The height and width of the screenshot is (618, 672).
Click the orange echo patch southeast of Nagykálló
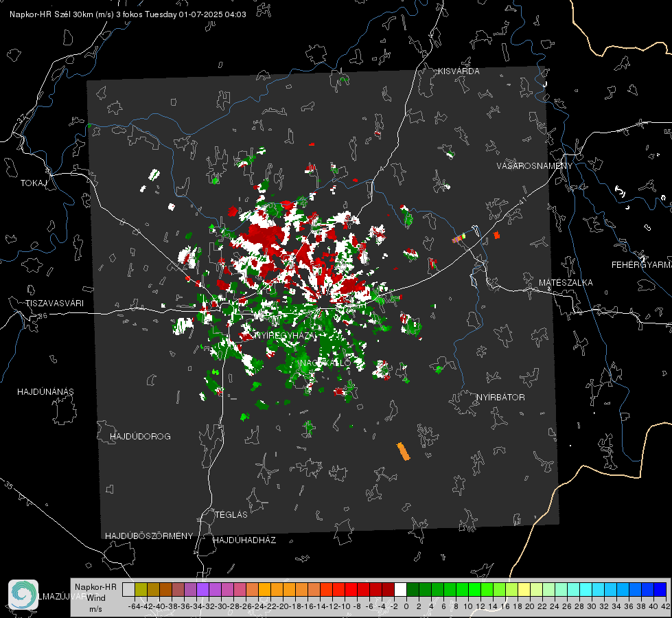pyautogui.click(x=404, y=452)
